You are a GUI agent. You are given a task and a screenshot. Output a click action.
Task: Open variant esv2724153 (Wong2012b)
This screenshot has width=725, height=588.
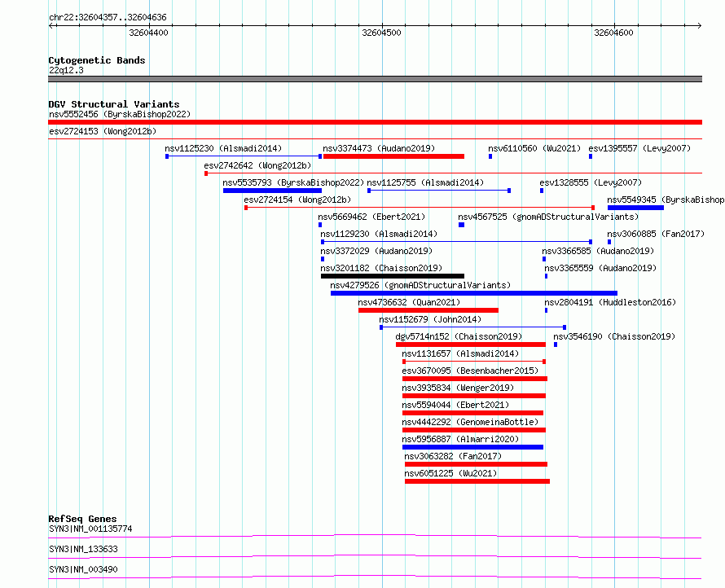[375, 138]
